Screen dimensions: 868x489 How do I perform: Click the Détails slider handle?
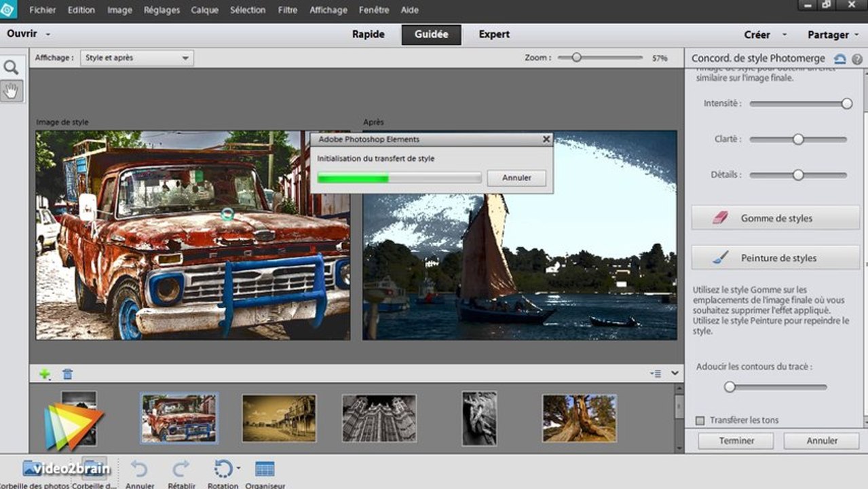coord(798,175)
